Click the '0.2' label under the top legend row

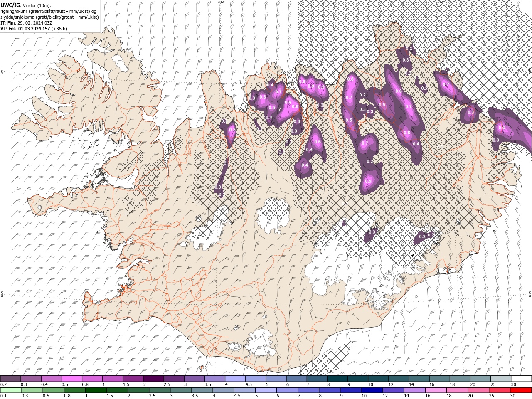tap(3, 384)
